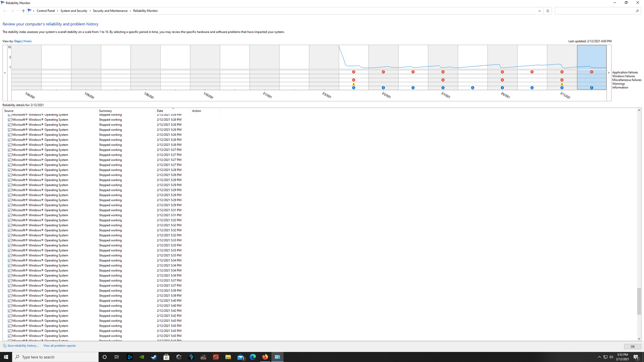
Task: Navigate to Security and Maintenance breadcrumb
Action: [110, 11]
